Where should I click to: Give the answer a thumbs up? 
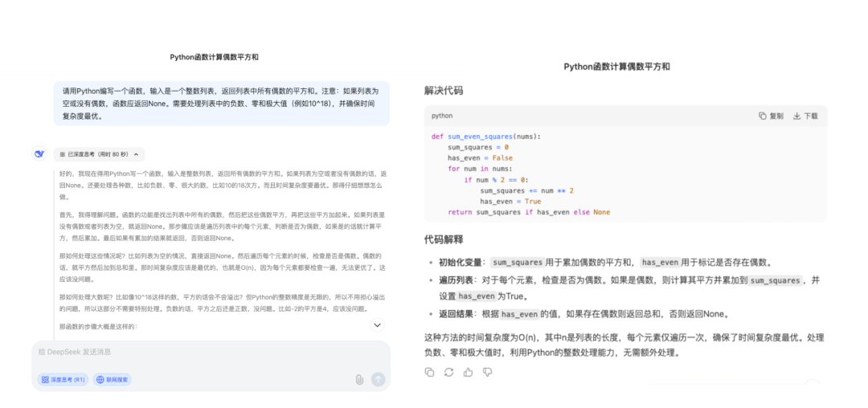468,372
